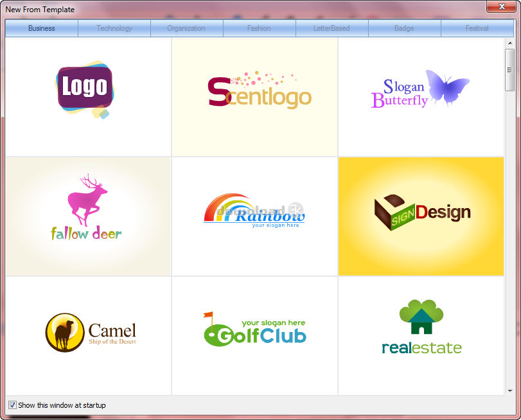This screenshot has height=420, width=521.
Task: Switch to the Technology tab
Action: click(114, 28)
